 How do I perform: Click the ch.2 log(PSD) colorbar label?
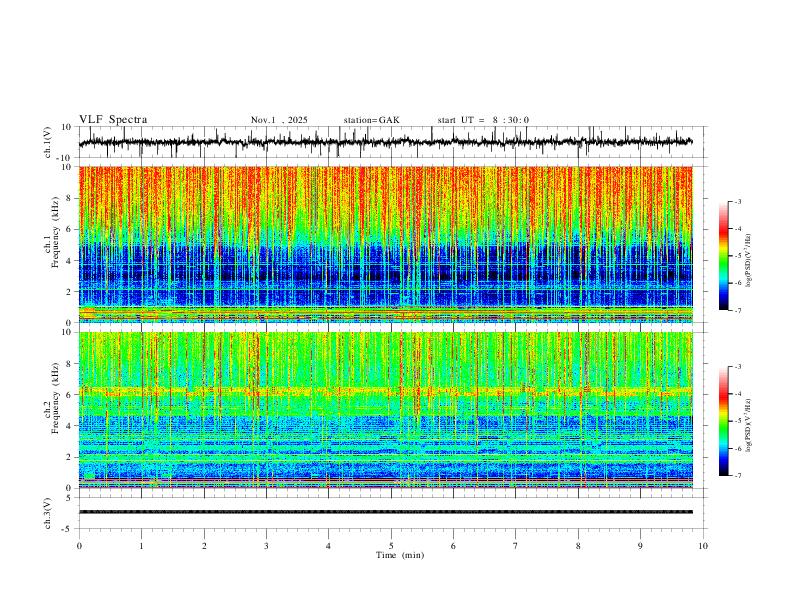[749, 426]
